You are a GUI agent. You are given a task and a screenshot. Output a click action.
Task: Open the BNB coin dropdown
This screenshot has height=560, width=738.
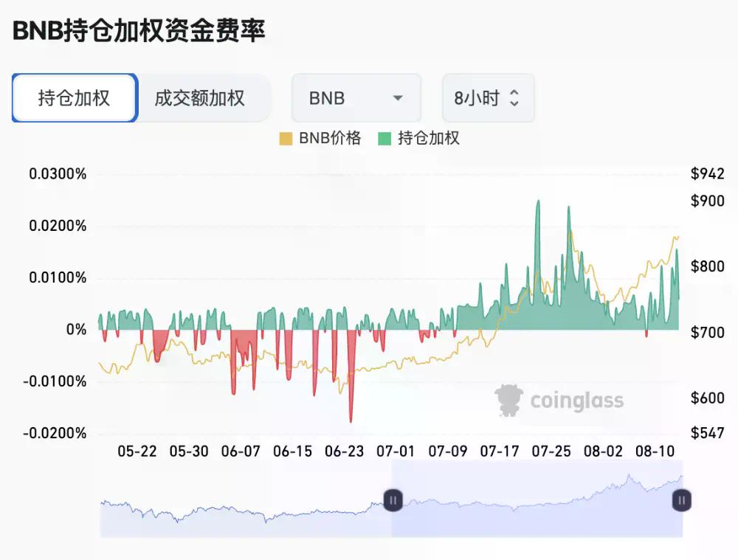(x=356, y=98)
